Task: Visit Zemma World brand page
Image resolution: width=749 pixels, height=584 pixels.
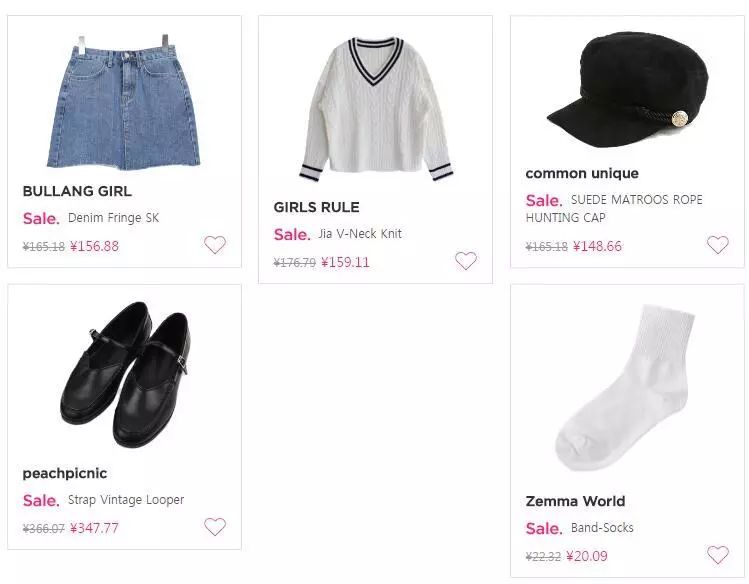Action: [x=575, y=501]
